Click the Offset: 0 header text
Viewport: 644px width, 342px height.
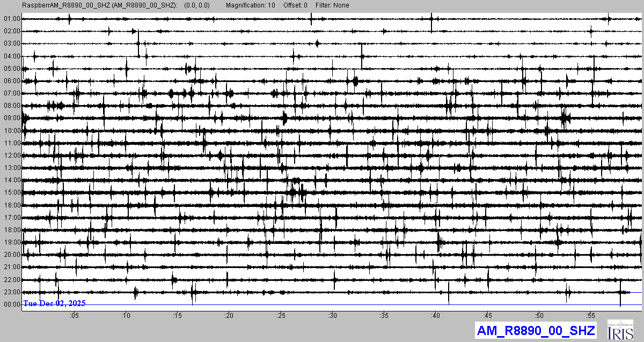pyautogui.click(x=296, y=5)
